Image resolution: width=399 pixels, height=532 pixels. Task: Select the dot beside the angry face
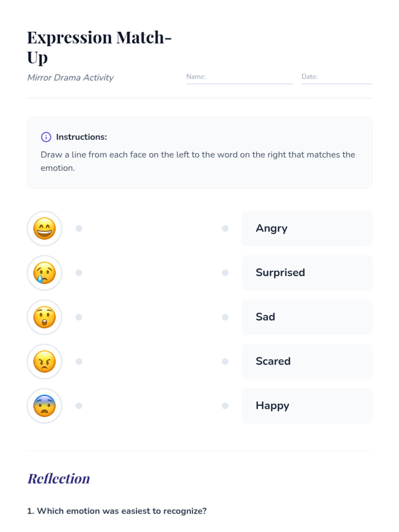point(79,361)
